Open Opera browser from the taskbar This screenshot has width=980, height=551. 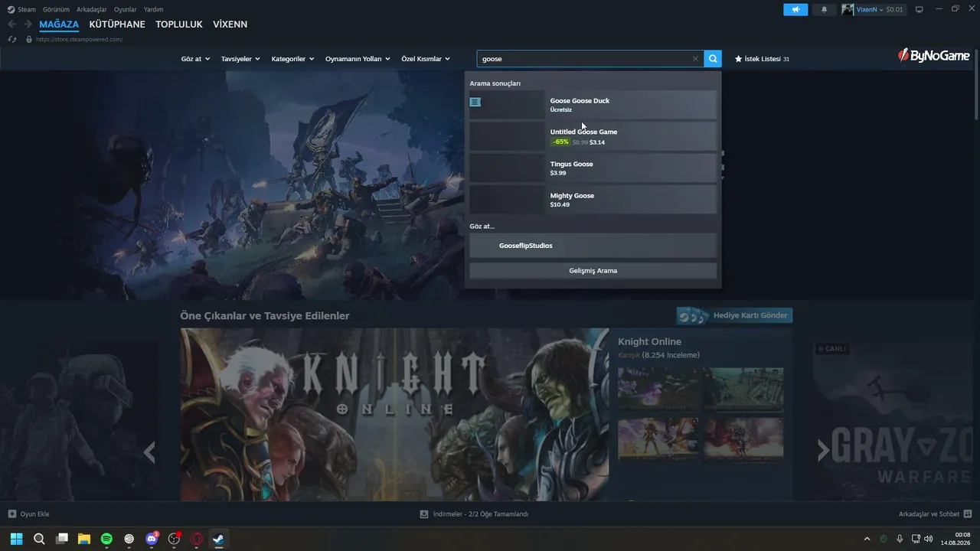197,539
